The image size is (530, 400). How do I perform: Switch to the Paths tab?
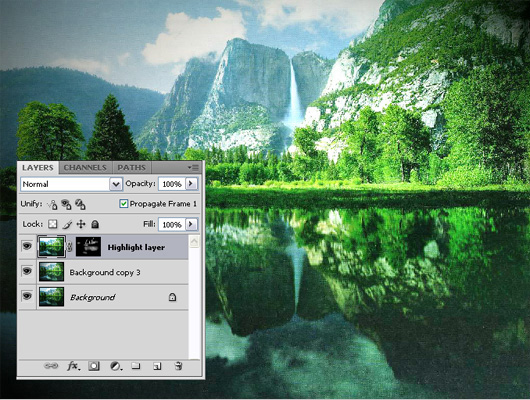coord(131,167)
